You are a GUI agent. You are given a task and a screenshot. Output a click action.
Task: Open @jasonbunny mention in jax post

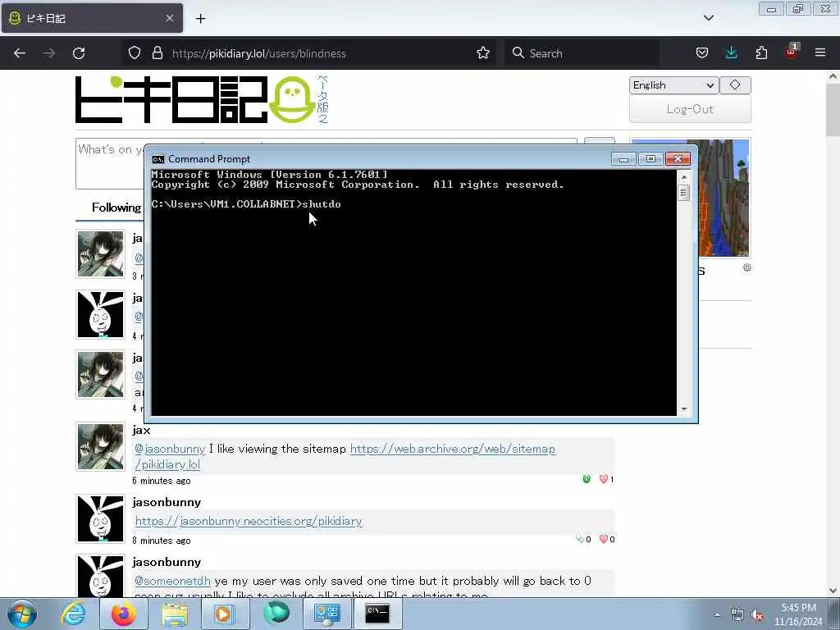(170, 449)
